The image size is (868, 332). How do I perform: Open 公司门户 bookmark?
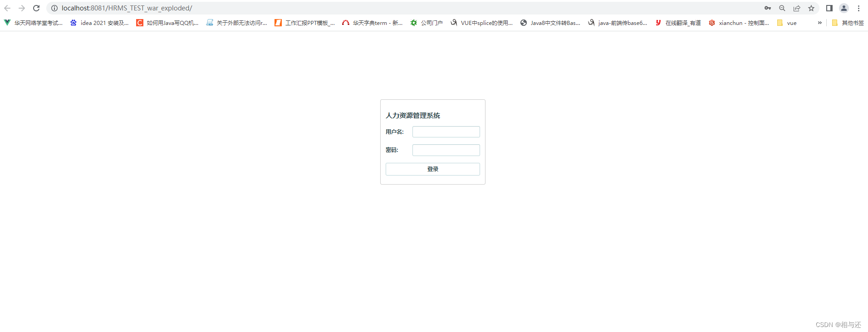tap(427, 23)
